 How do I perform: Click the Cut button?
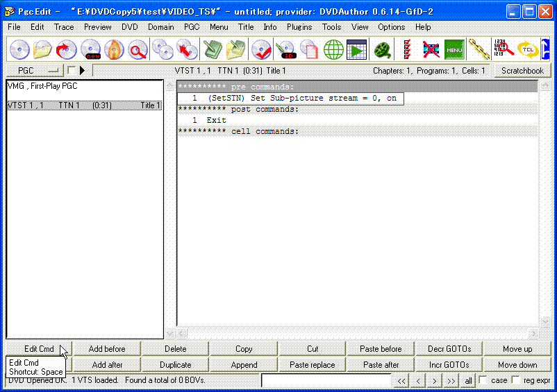pyautogui.click(x=313, y=349)
